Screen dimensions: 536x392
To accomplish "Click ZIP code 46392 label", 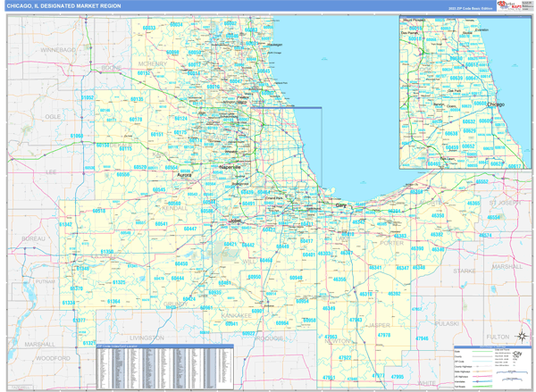I will (x=394, y=294).
